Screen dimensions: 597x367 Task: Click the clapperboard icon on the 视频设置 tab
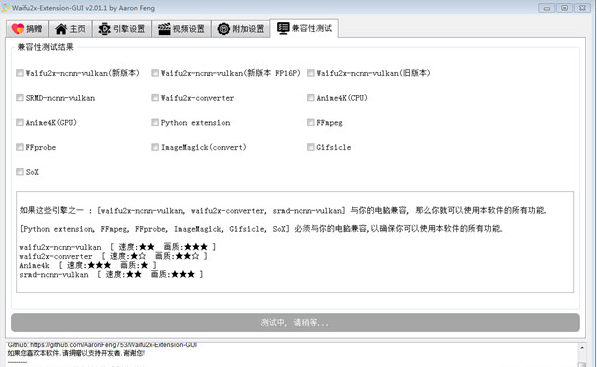coord(164,29)
